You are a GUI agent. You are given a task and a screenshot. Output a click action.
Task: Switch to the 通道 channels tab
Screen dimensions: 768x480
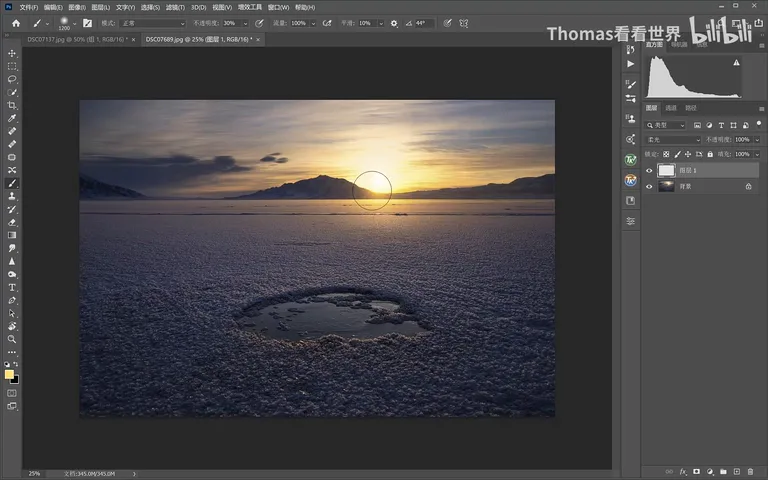[x=671, y=108]
